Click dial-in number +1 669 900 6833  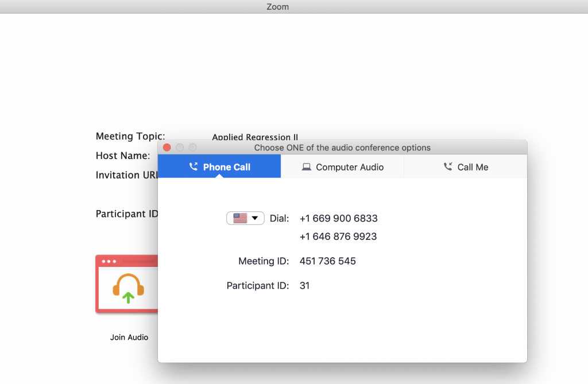(338, 219)
